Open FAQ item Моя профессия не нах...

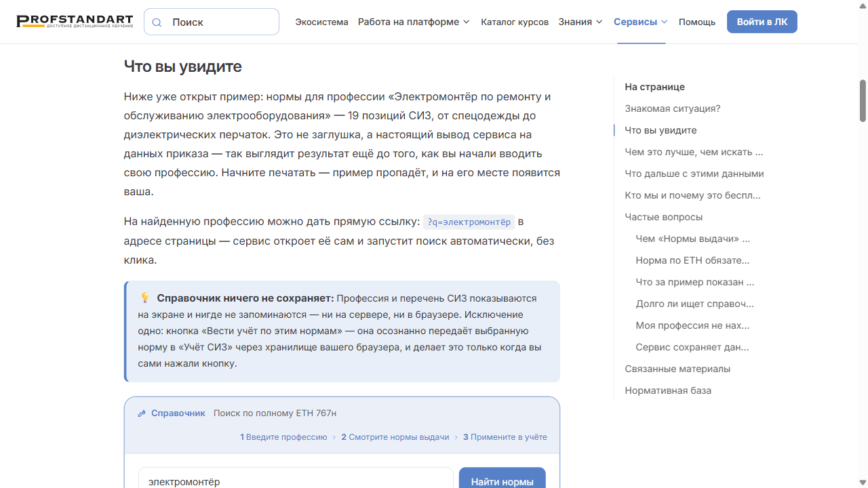[x=692, y=325]
